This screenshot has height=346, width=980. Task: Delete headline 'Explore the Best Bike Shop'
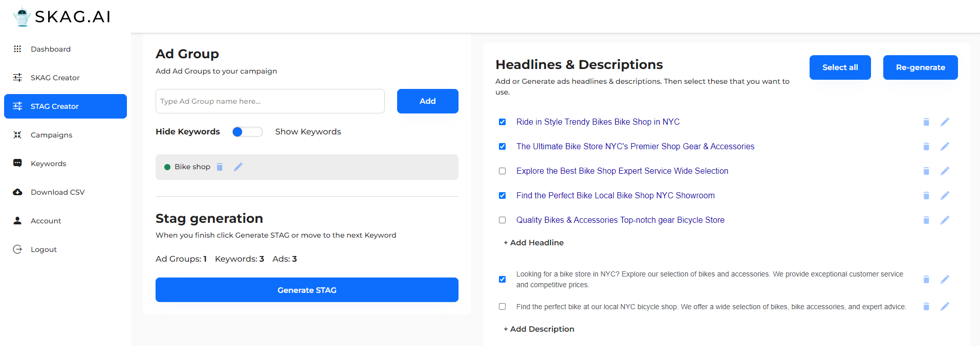(x=926, y=171)
